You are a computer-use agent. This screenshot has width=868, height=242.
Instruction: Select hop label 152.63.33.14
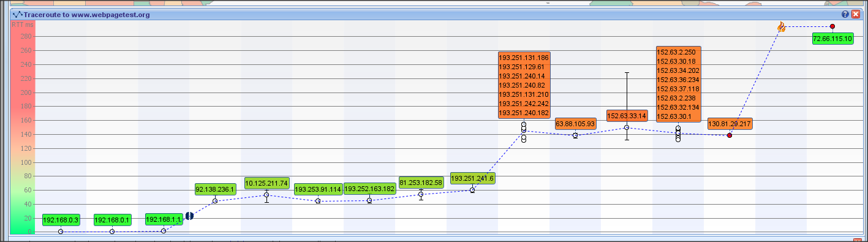pyautogui.click(x=627, y=116)
